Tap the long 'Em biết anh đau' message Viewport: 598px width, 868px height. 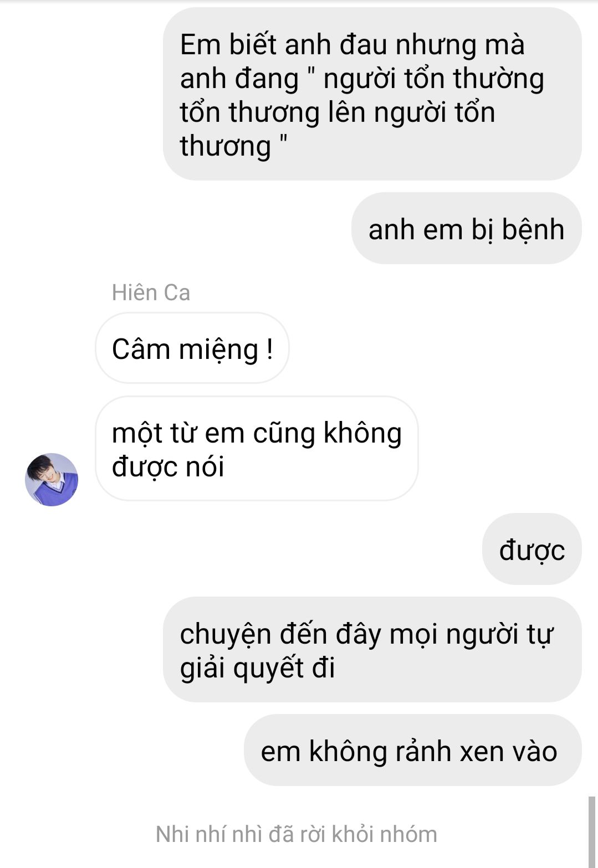372,94
